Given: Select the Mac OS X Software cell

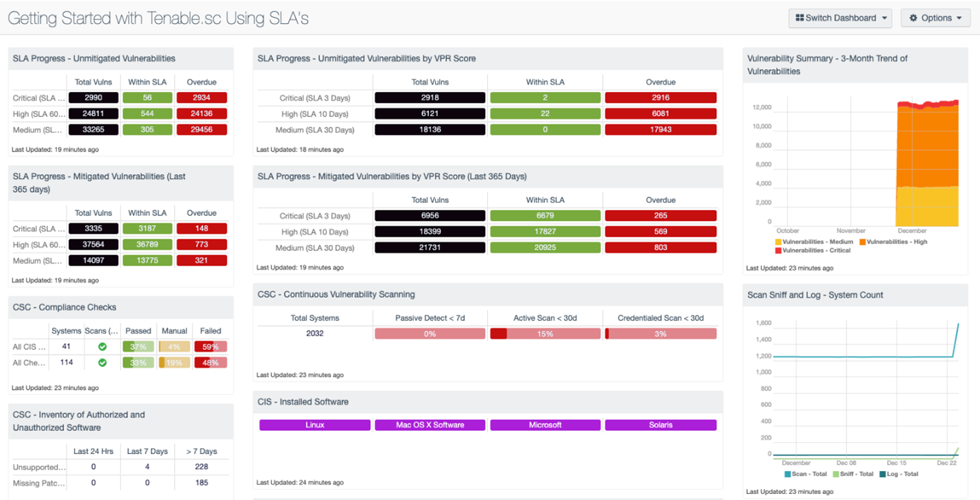Looking at the screenshot, I should pos(430,425).
